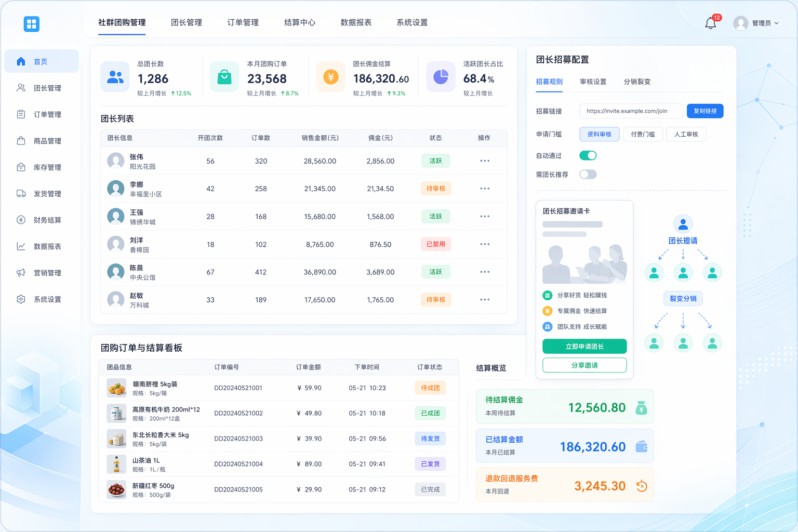
Task: Open 团长管理 sidebar icon
Action: pyautogui.click(x=21, y=88)
